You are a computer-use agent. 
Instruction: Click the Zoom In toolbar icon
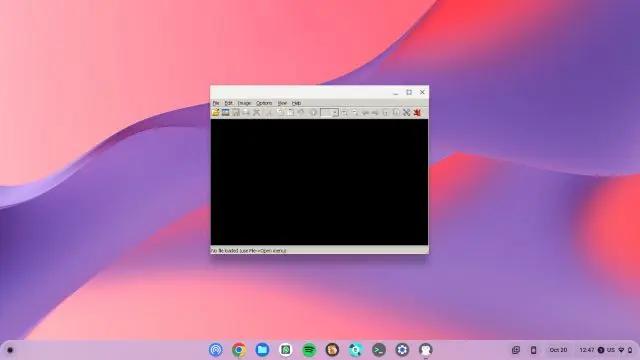click(344, 112)
